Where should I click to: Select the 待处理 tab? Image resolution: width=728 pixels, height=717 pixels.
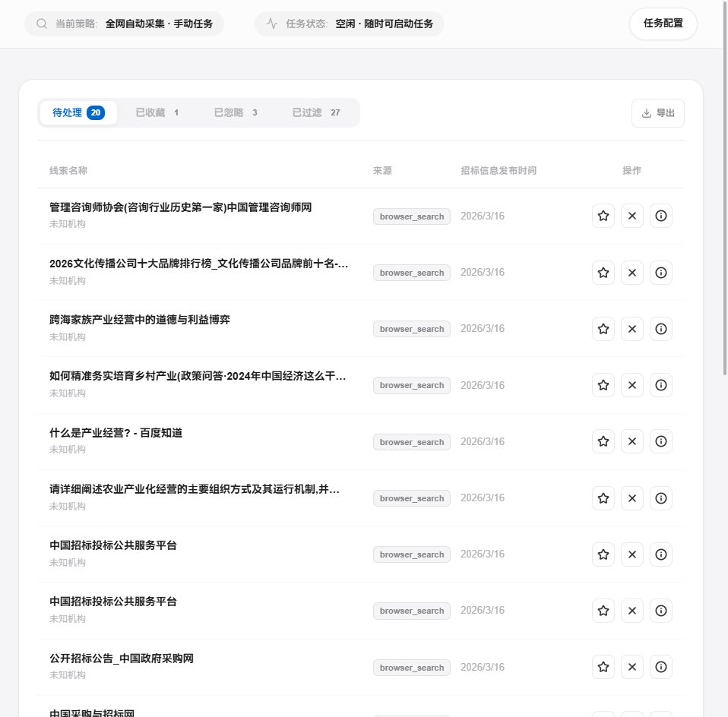coord(78,112)
